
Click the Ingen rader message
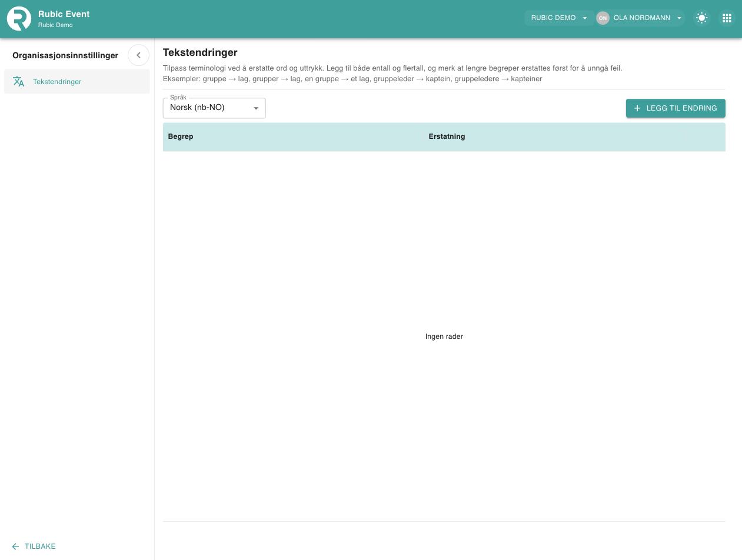pos(444,336)
